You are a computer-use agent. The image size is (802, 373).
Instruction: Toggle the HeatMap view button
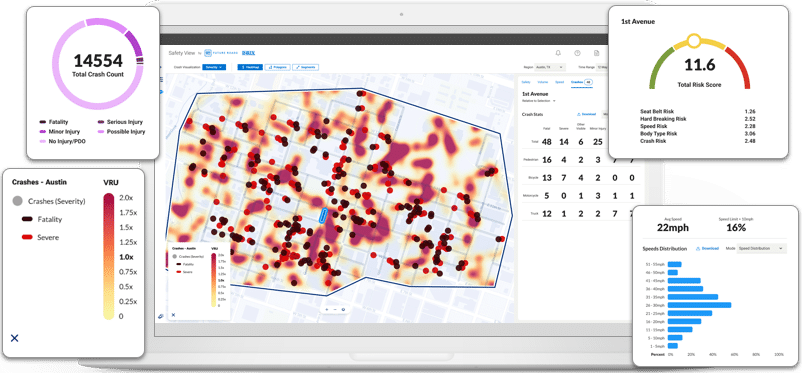click(x=250, y=67)
